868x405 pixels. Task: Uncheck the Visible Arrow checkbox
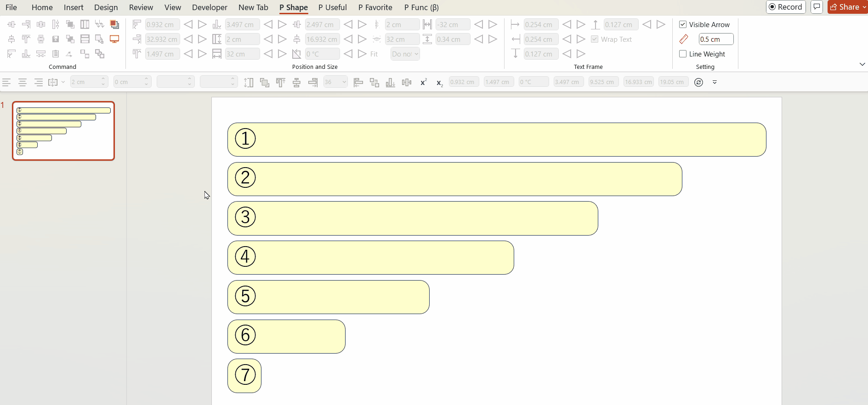[683, 24]
